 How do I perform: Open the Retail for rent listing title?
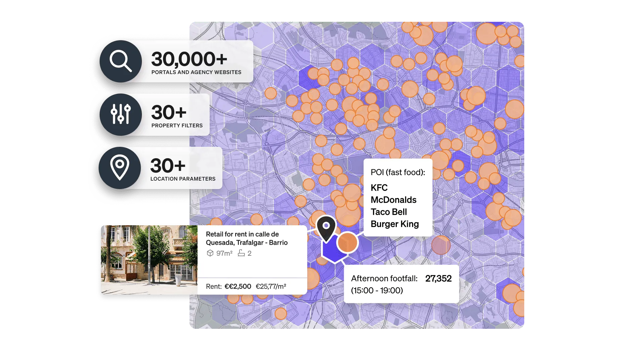(247, 238)
